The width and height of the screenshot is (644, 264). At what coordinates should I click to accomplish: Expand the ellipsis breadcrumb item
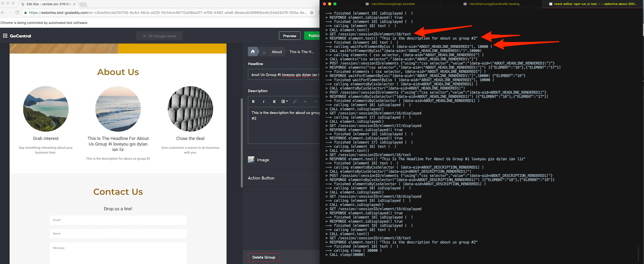264,52
